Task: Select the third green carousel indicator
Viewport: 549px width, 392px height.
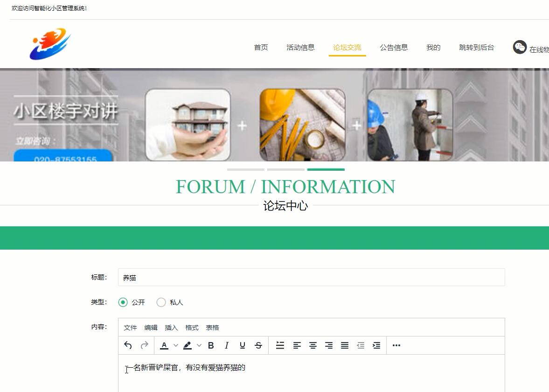Action: tap(326, 169)
